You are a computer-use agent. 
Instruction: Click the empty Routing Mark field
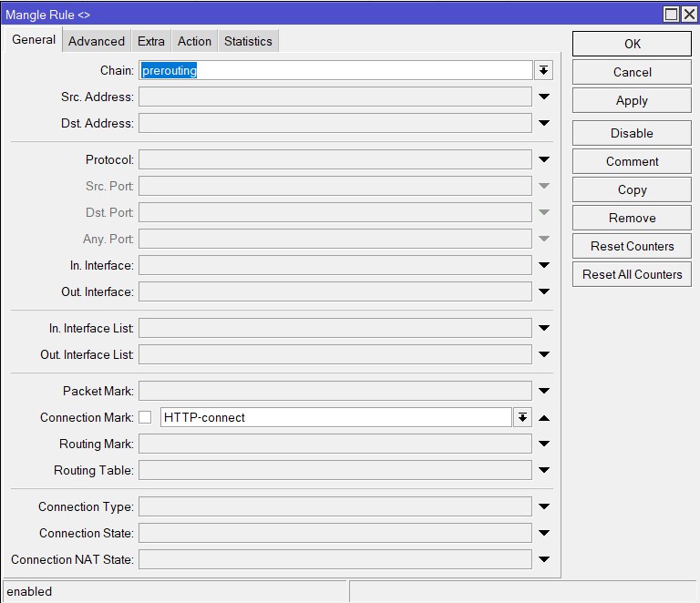pyautogui.click(x=335, y=444)
